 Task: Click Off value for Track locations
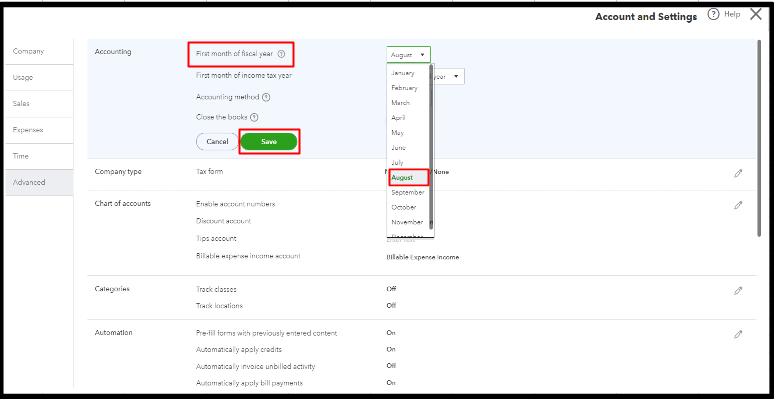click(391, 306)
